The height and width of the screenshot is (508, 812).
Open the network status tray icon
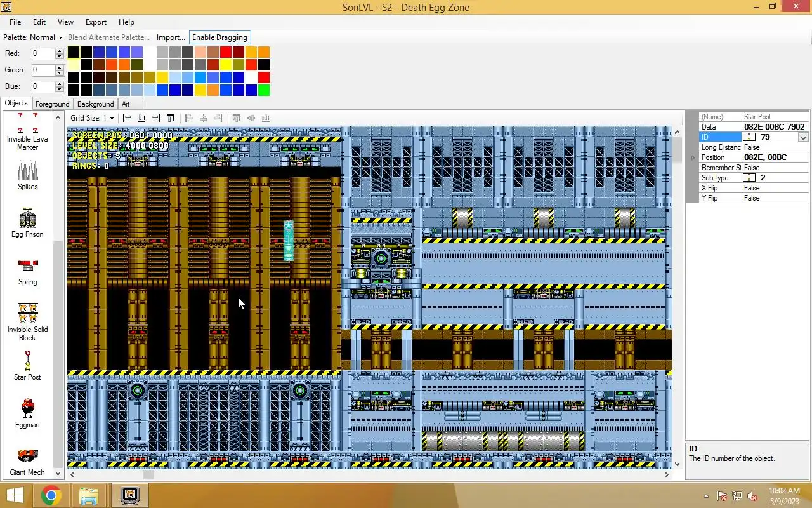coord(737,496)
